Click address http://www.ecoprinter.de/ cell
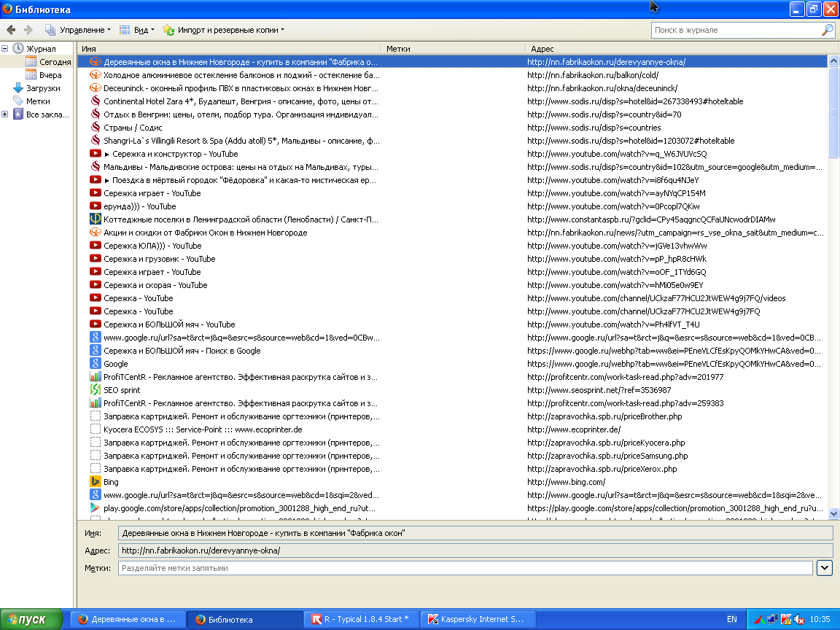This screenshot has height=630, width=840. point(574,429)
